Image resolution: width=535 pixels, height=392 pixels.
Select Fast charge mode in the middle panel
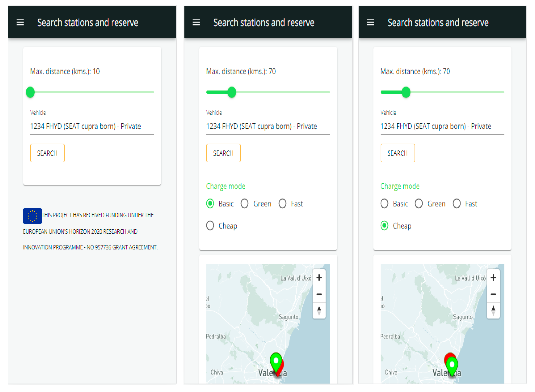(282, 204)
